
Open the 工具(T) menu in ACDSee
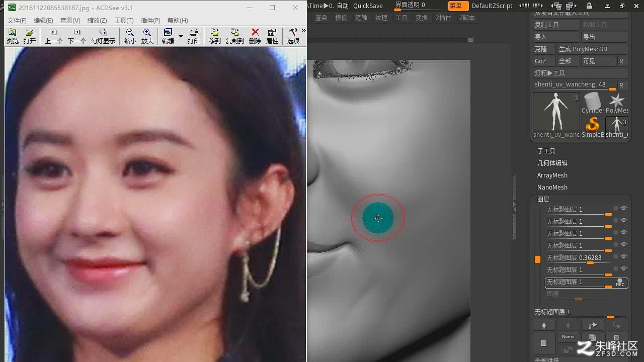coord(124,21)
